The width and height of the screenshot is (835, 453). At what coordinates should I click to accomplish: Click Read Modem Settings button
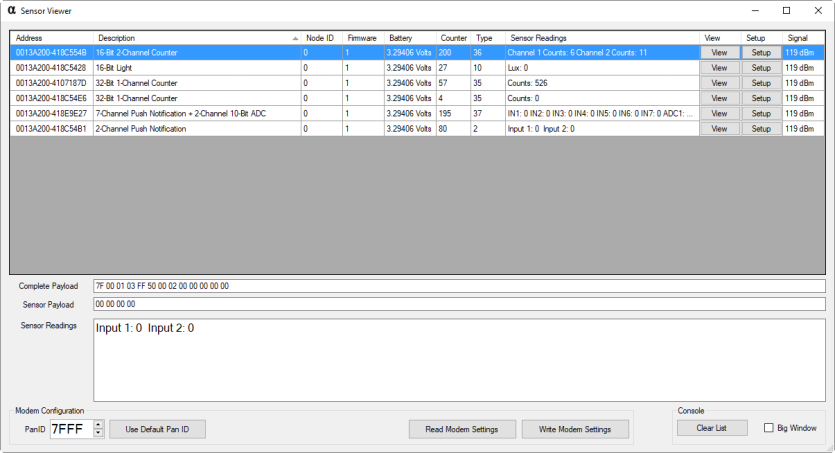(x=462, y=429)
